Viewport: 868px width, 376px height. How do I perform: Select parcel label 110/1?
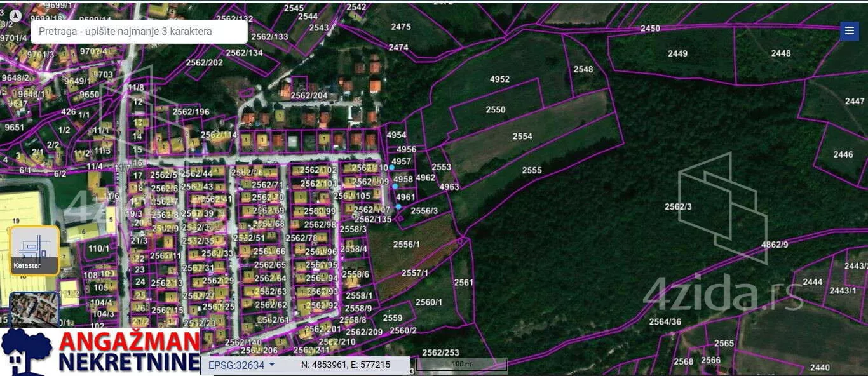(x=98, y=248)
